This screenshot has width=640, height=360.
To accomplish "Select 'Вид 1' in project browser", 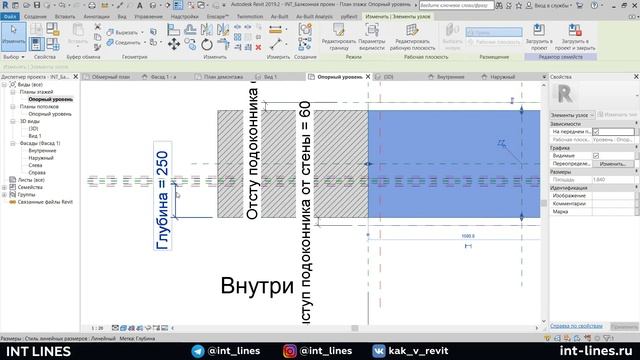I will (x=35, y=136).
